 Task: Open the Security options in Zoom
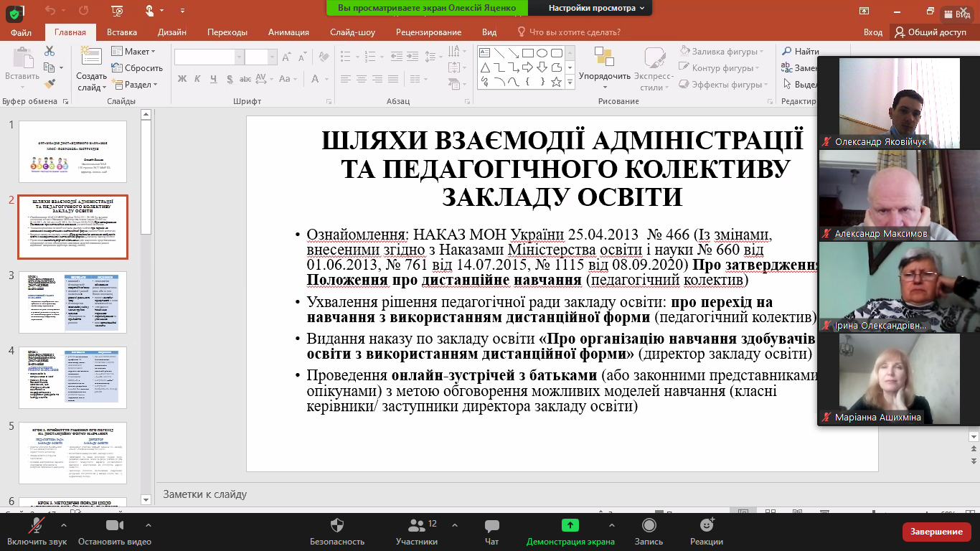point(337,532)
